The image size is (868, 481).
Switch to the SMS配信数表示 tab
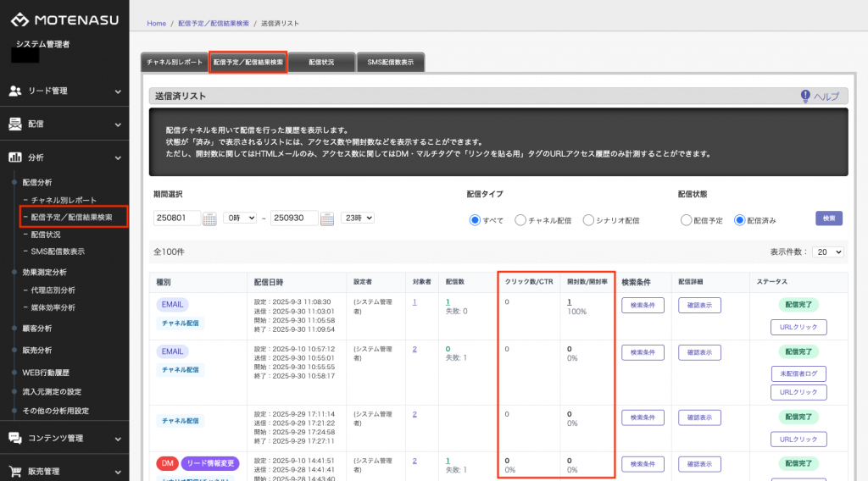(391, 63)
